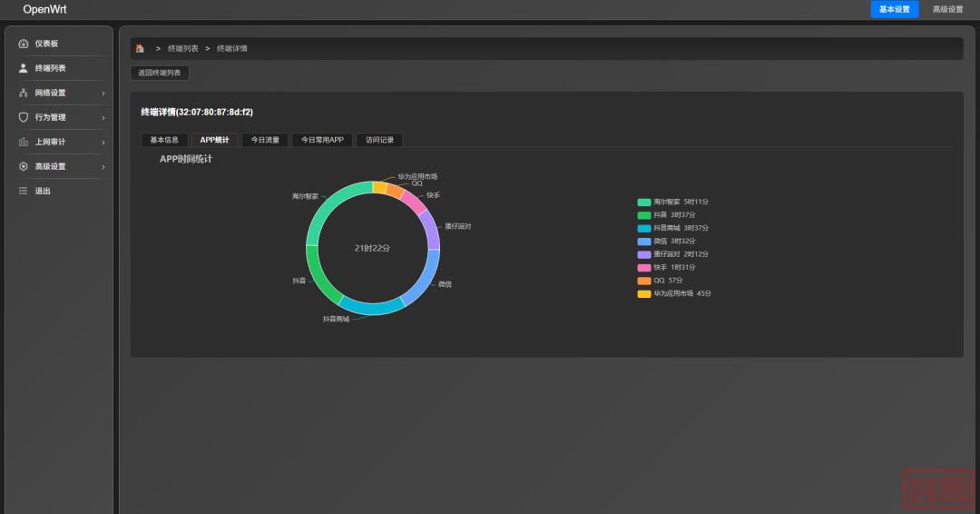Click the 仪表板 dashboard gauge icon
Screen dimensions: 980x514
pos(24,44)
